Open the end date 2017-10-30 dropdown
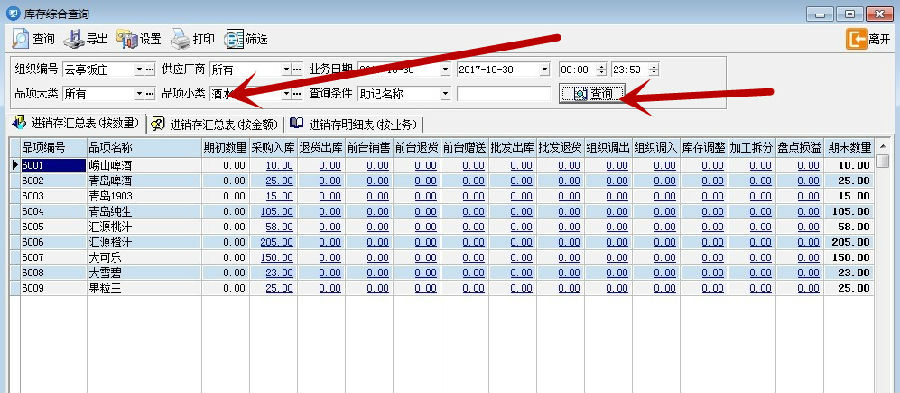Screen dimensions: 900x393 click(x=545, y=70)
